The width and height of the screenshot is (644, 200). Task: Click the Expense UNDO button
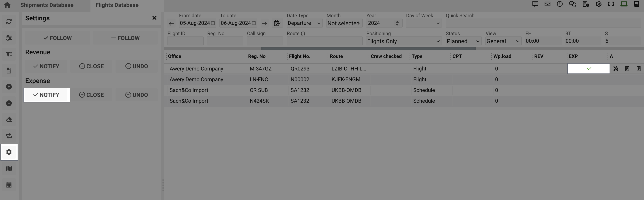coord(137,95)
